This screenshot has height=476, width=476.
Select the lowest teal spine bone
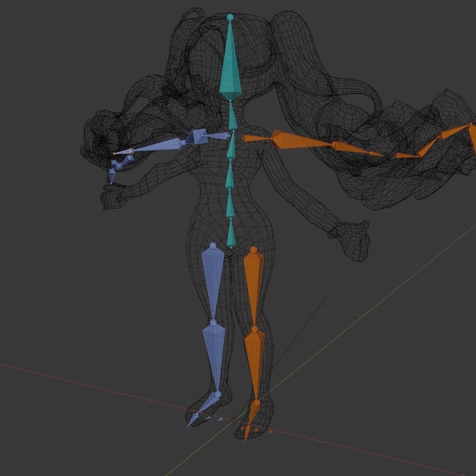231,234
